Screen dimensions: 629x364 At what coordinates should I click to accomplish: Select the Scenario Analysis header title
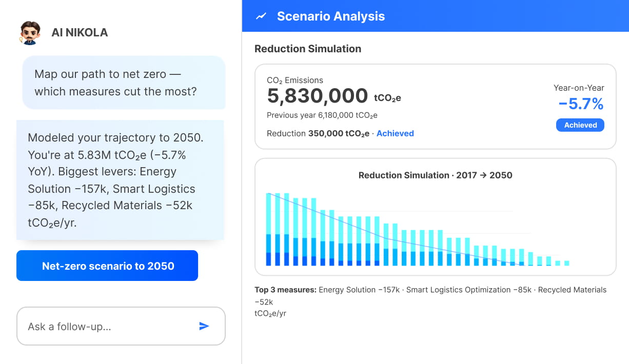331,16
